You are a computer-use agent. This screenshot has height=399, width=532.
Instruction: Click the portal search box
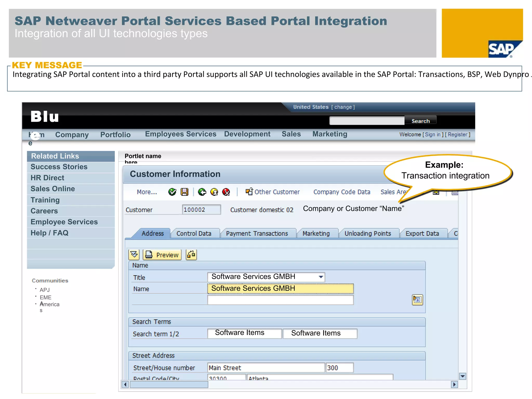coord(367,121)
